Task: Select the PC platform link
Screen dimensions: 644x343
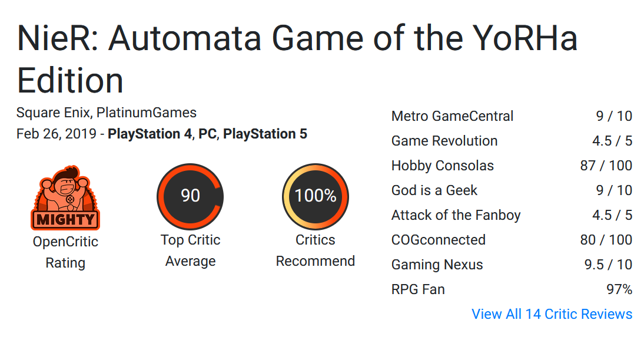Action: click(x=207, y=134)
